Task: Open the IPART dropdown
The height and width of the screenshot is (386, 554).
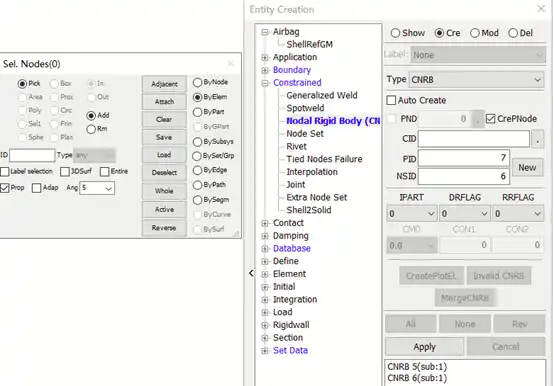Action: [412, 214]
